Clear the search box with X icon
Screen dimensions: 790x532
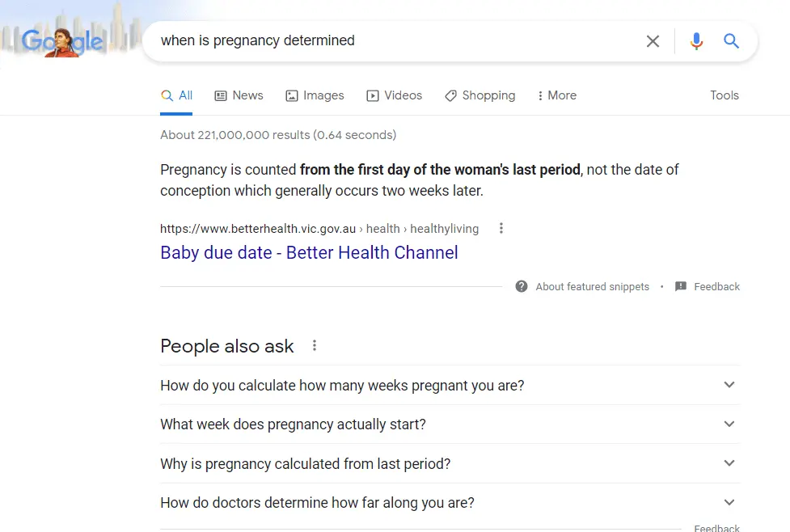point(653,41)
